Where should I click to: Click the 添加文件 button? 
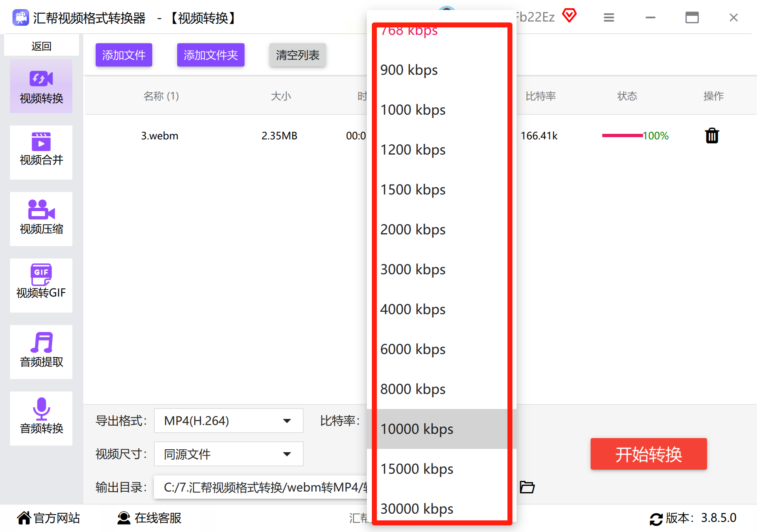coord(124,55)
